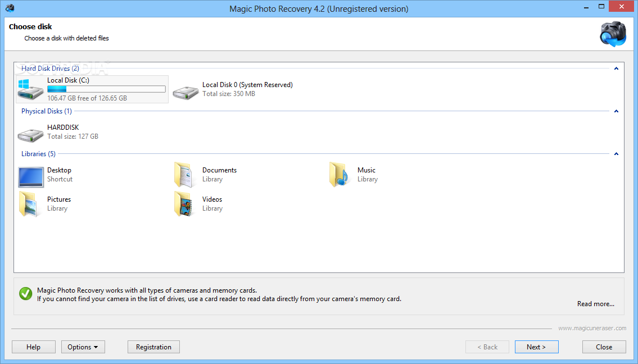Click the 'Local Disk 0 (System Reserved)' label
Viewport: 638px width, 364px height.
click(247, 85)
